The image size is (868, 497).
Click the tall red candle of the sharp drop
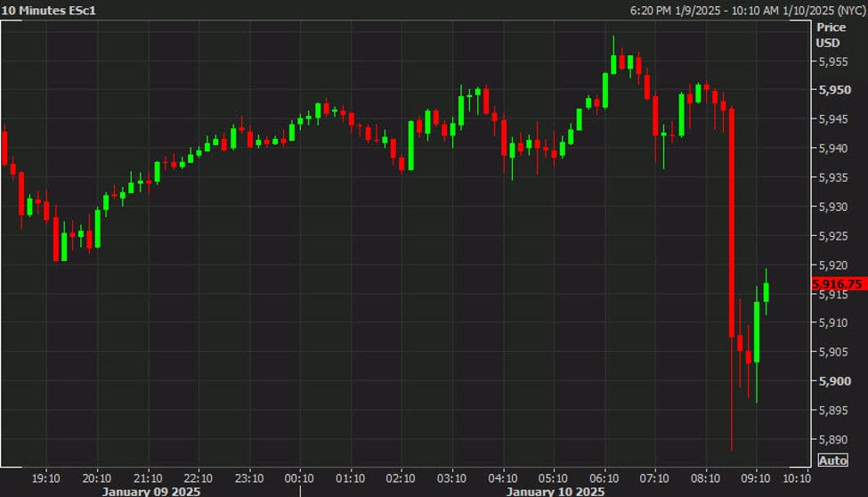tap(732, 223)
